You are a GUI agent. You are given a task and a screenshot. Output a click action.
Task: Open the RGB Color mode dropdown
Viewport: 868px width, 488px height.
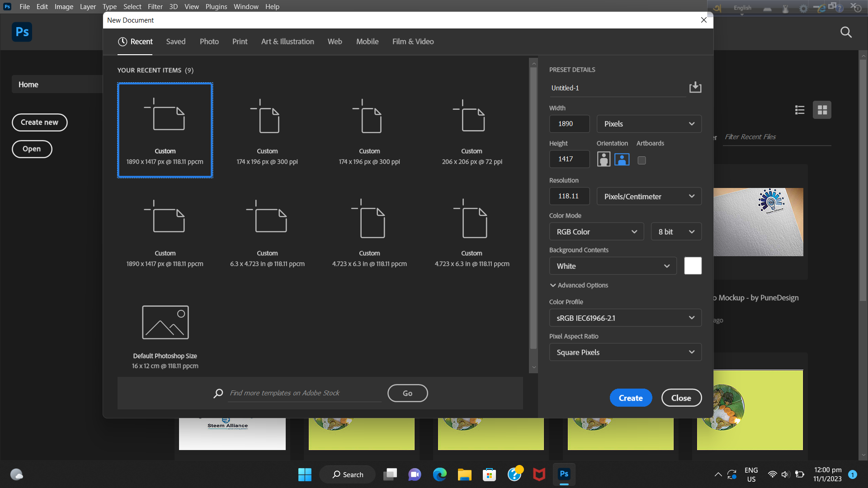(x=596, y=231)
